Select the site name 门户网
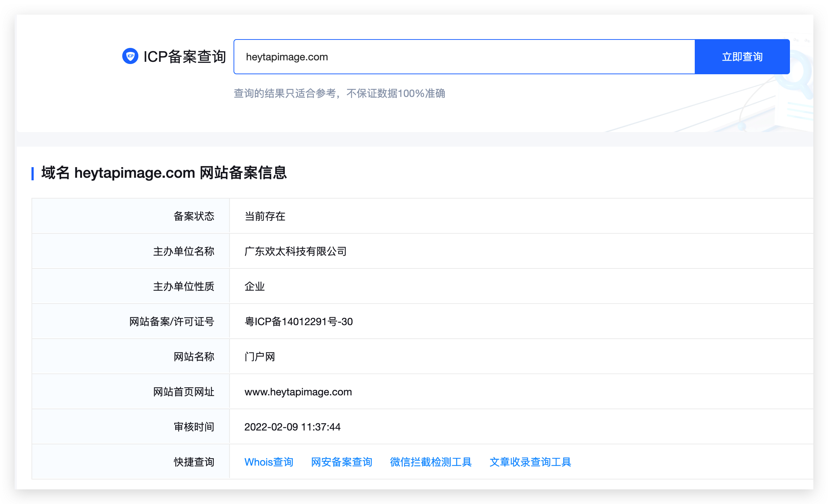Image resolution: width=828 pixels, height=504 pixels. point(260,357)
